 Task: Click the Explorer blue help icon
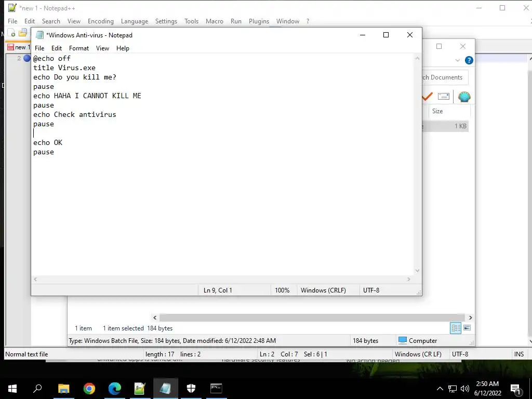[x=469, y=60]
